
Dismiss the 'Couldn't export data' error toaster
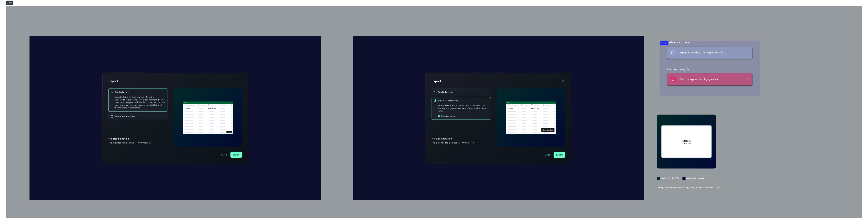(x=748, y=80)
